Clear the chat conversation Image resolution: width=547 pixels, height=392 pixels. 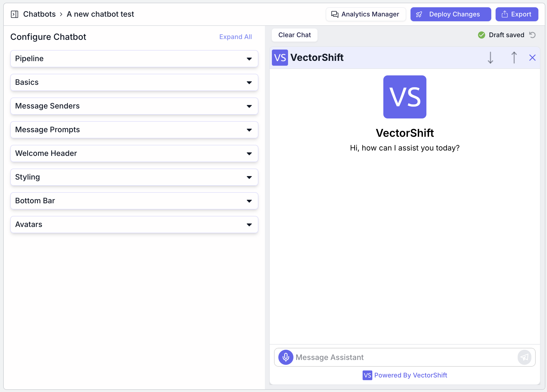tap(294, 35)
